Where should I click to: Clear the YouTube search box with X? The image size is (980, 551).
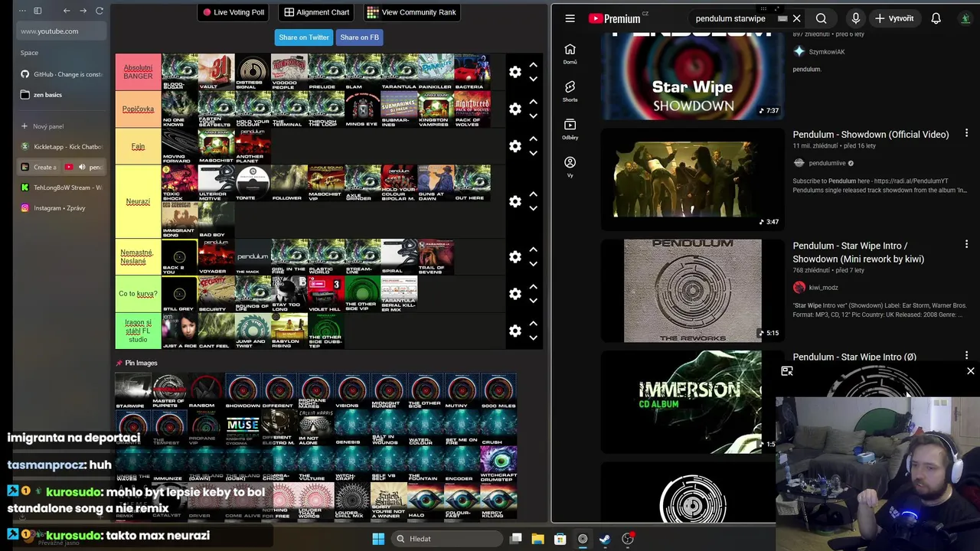click(x=796, y=18)
